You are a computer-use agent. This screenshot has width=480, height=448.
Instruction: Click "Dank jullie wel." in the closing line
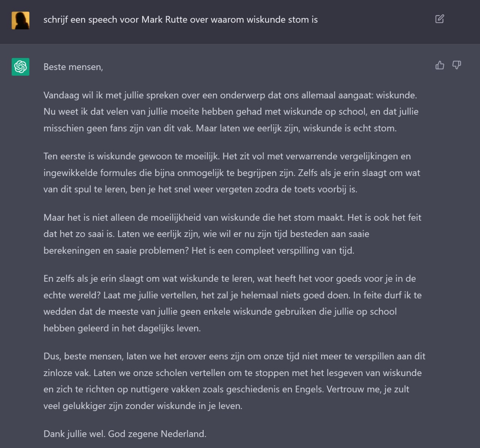(75, 434)
